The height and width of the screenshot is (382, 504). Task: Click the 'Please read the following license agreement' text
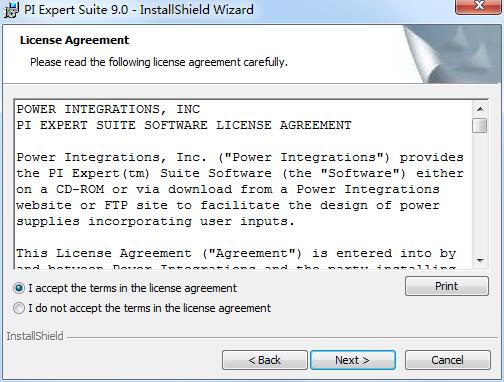point(159,62)
